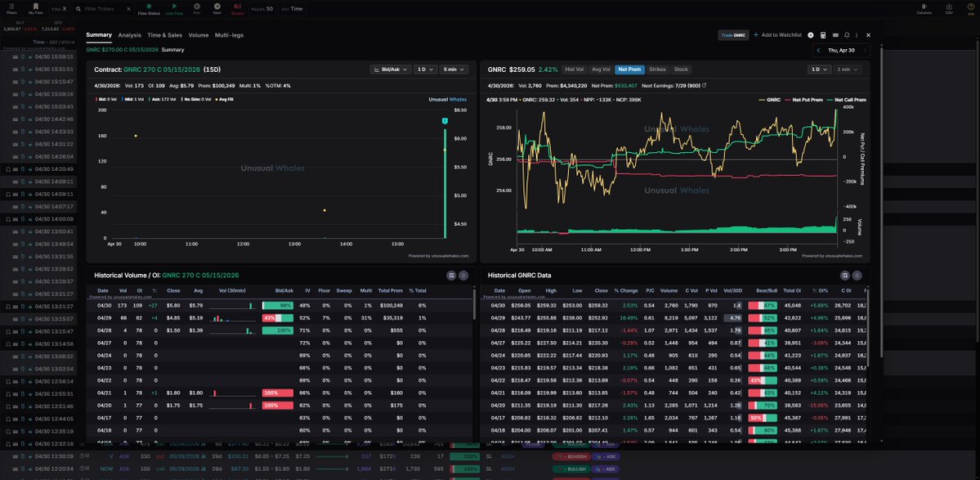Set an alert with bell icon

[847, 36]
